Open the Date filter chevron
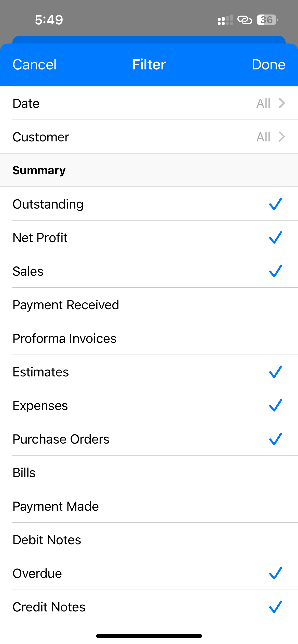Image resolution: width=298 pixels, height=644 pixels. click(282, 103)
